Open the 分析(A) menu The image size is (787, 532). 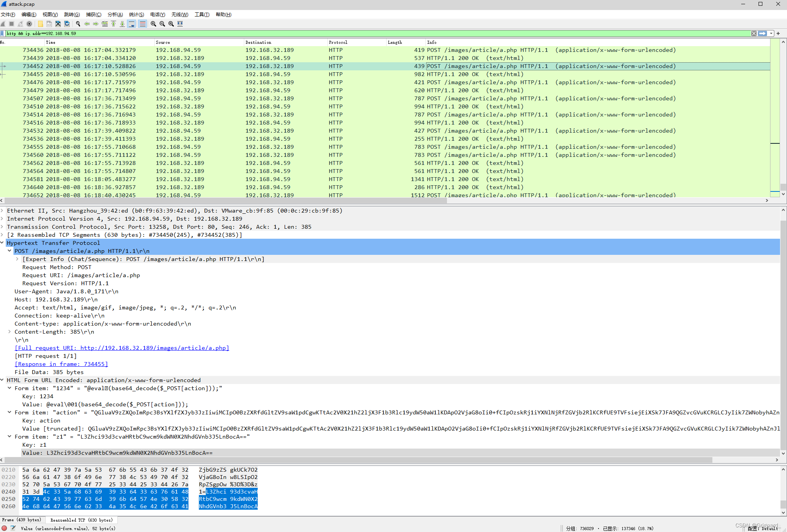(x=115, y=15)
